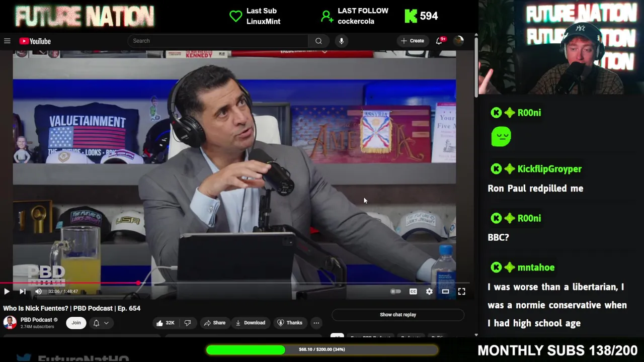This screenshot has height=362, width=644.
Task: Mute the video volume speaker
Action: pos(38,291)
